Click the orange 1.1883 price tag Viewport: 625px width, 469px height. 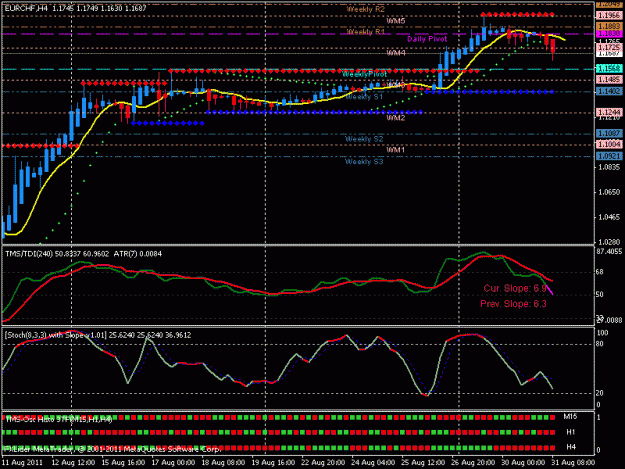[x=609, y=26]
